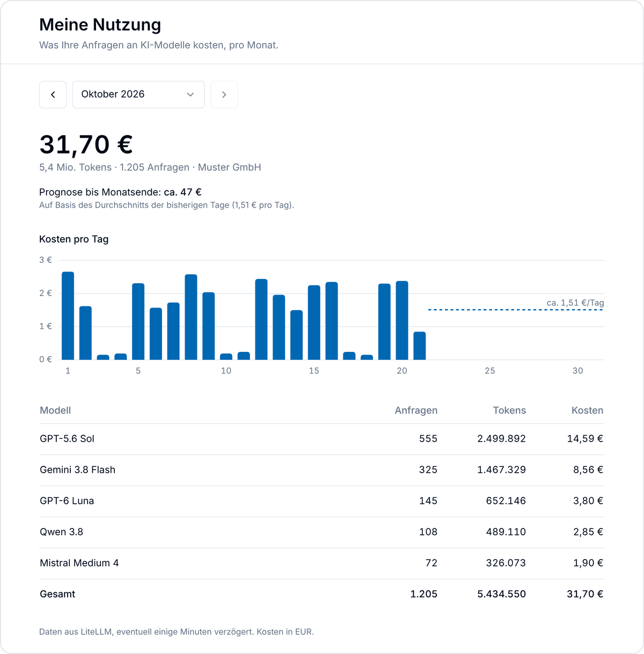This screenshot has height=654, width=644.
Task: Click the short bar for day 21
Action: [420, 346]
